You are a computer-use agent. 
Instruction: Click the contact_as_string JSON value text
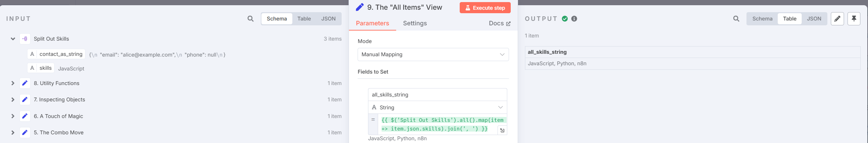(x=157, y=55)
